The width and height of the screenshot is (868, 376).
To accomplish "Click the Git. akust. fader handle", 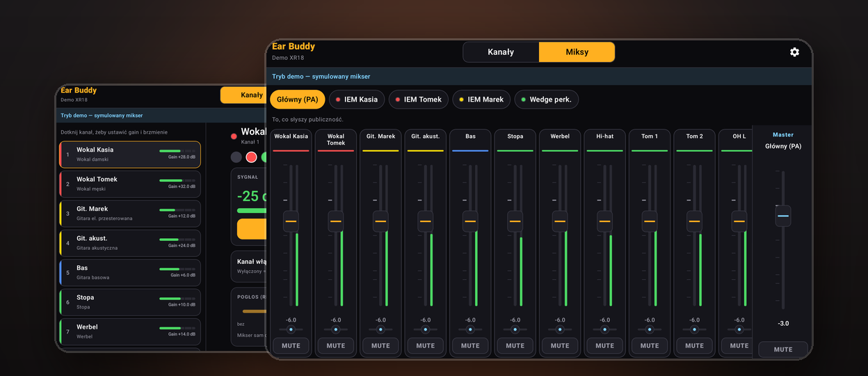I will click(426, 221).
